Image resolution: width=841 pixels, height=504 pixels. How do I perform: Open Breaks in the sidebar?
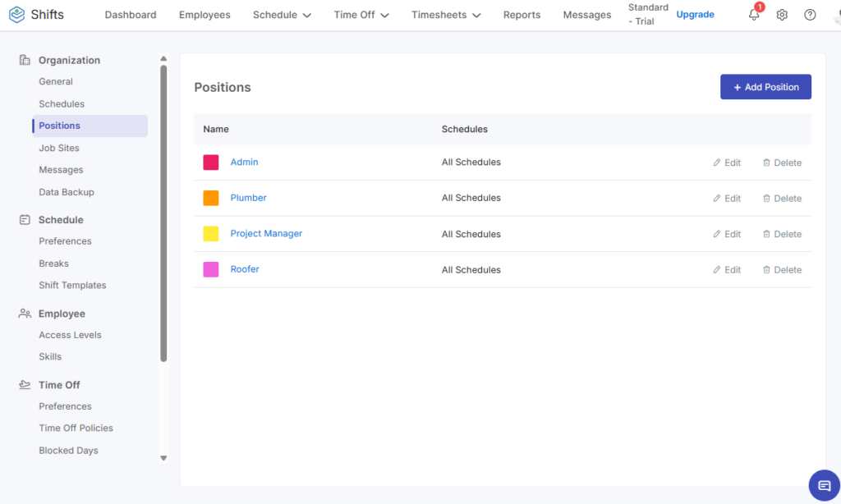click(x=53, y=263)
